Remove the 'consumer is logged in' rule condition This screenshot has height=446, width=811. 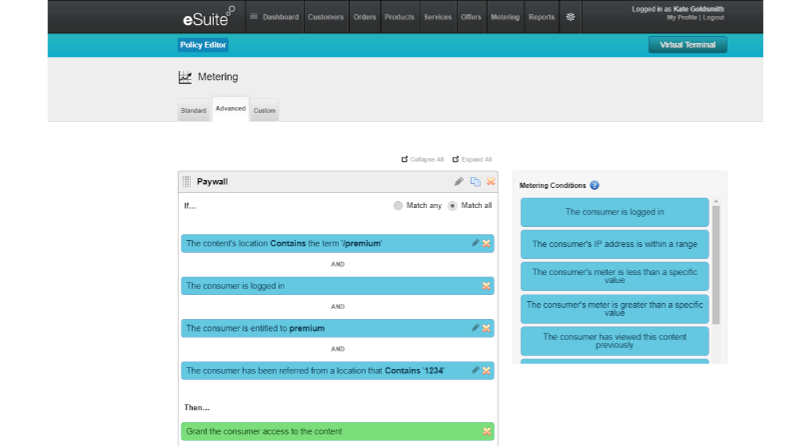(x=486, y=286)
